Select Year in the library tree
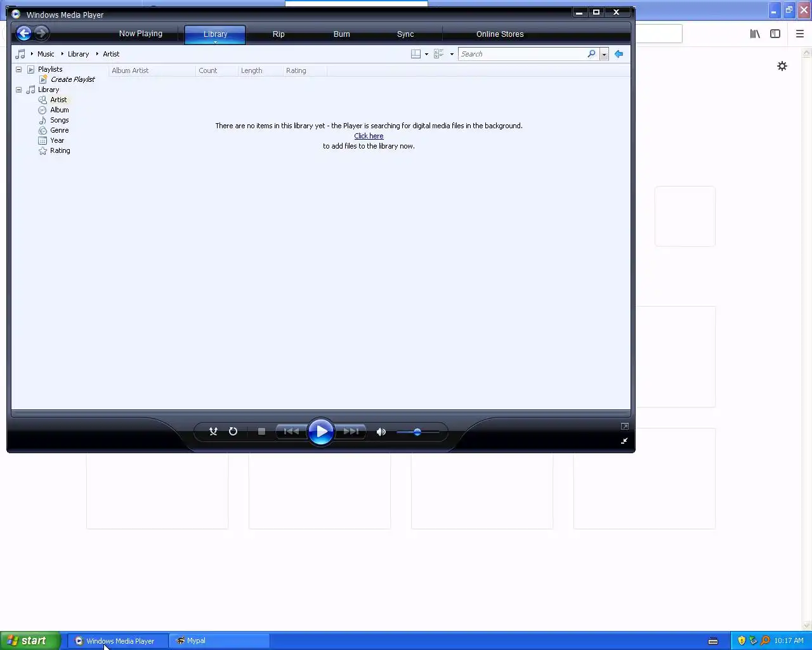812x650 pixels. (57, 140)
